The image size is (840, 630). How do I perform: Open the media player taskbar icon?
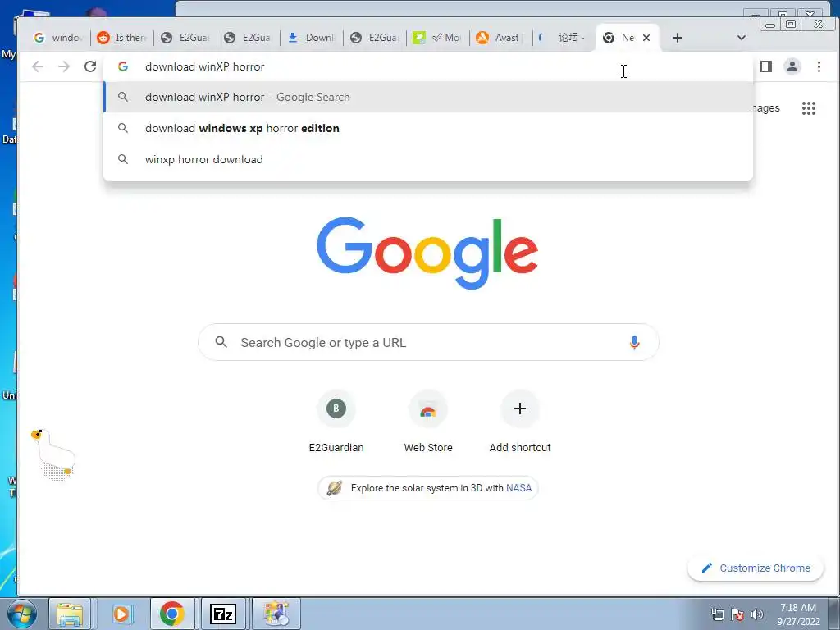121,614
